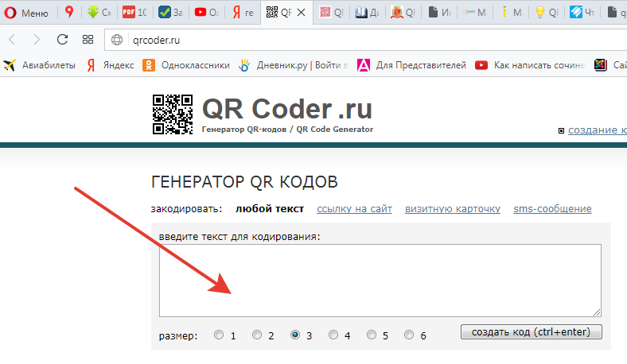Switch to the green download arrow tab
This screenshot has height=364, width=627.
click(99, 13)
